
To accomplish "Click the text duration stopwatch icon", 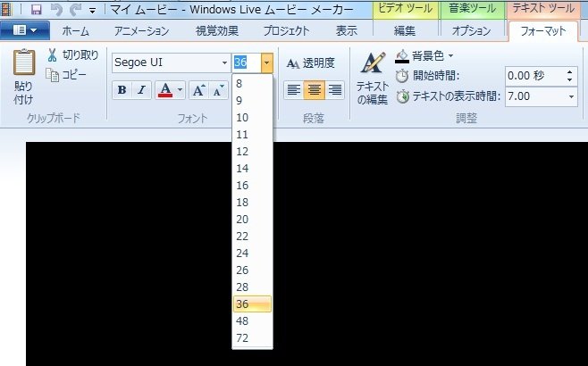I will coord(403,96).
